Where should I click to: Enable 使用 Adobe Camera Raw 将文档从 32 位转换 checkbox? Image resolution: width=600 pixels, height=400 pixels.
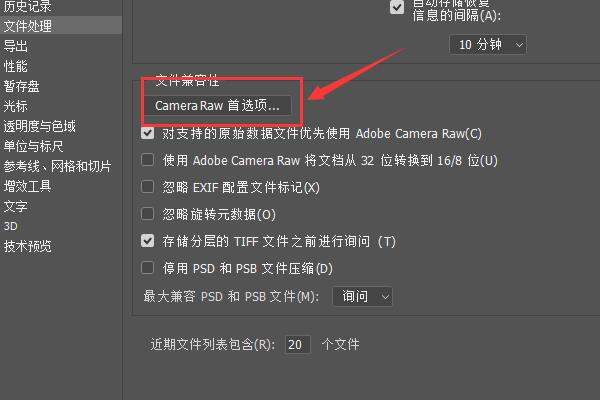148,160
